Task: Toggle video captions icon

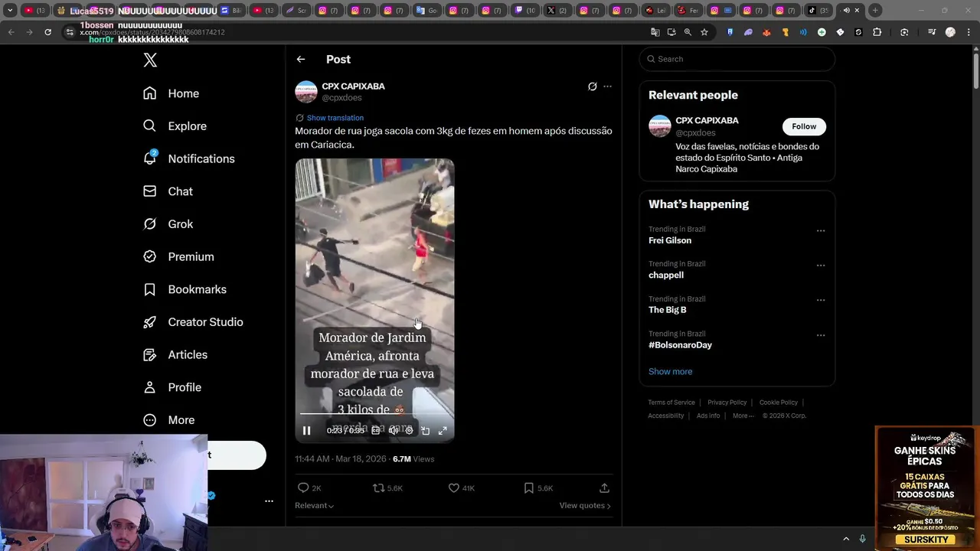Action: click(x=375, y=431)
